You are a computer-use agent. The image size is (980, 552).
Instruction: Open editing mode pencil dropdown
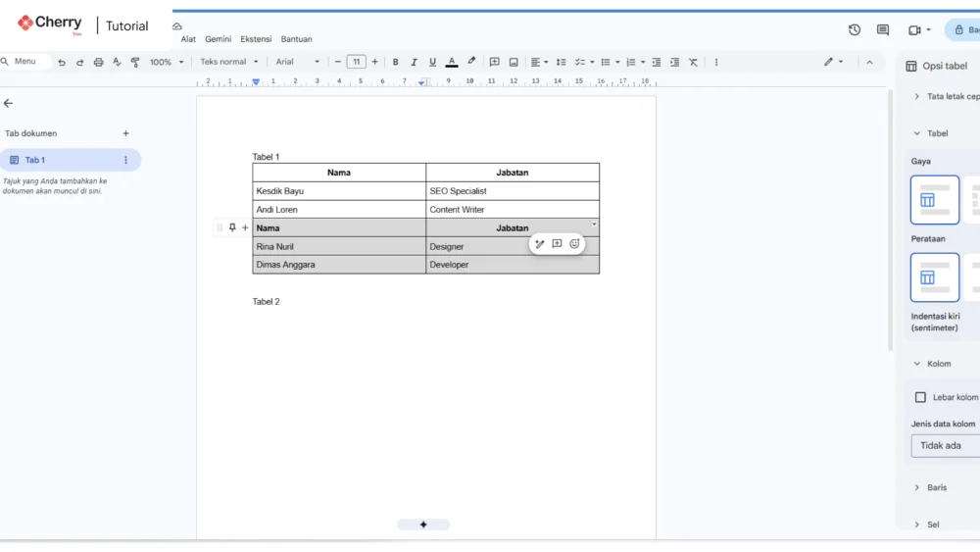(833, 62)
